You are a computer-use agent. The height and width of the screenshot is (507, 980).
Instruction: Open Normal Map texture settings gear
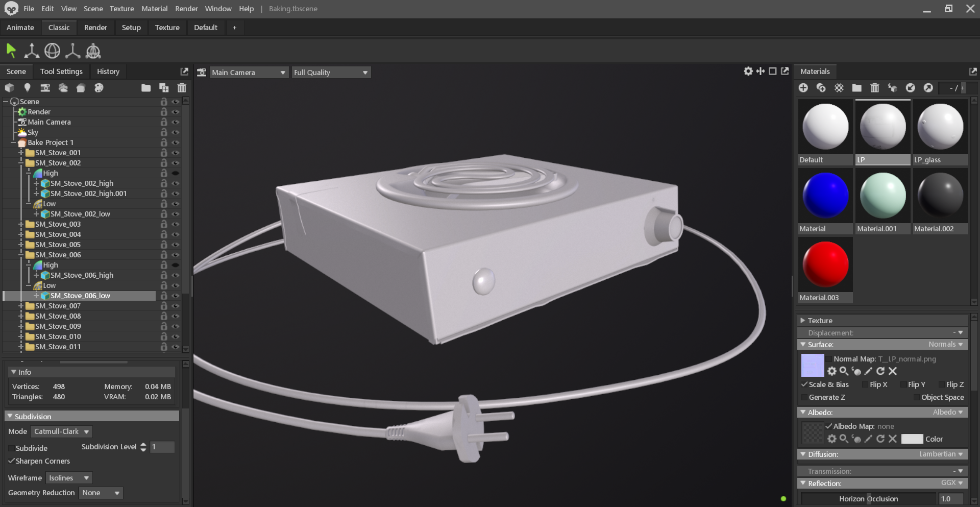click(832, 371)
